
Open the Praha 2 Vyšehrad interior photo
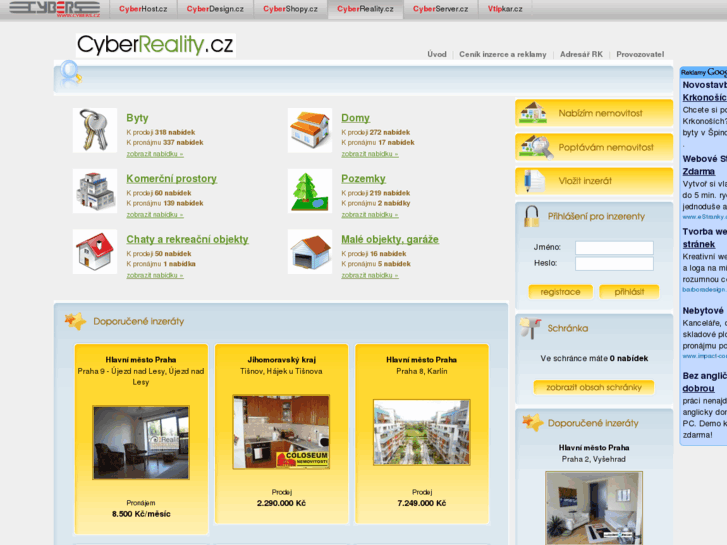click(594, 508)
